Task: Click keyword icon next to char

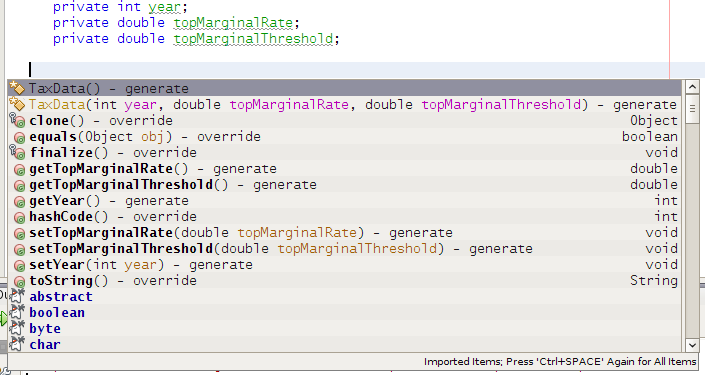Action: pyautogui.click(x=17, y=344)
